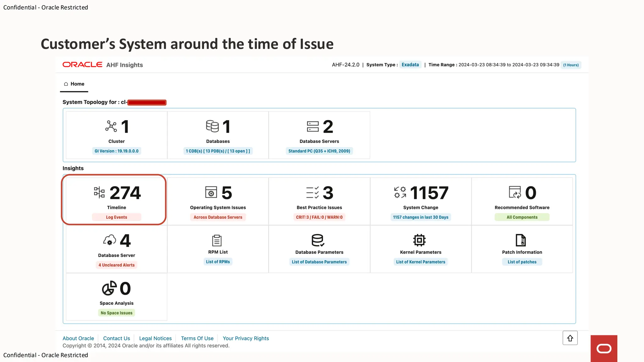Click the 1157 System Change count
The height and width of the screenshot is (362, 644).
(429, 193)
